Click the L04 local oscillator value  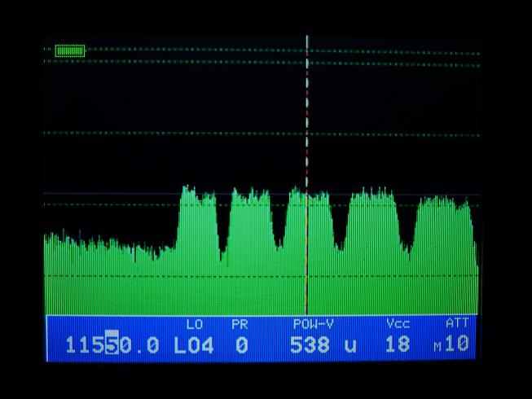193,345
